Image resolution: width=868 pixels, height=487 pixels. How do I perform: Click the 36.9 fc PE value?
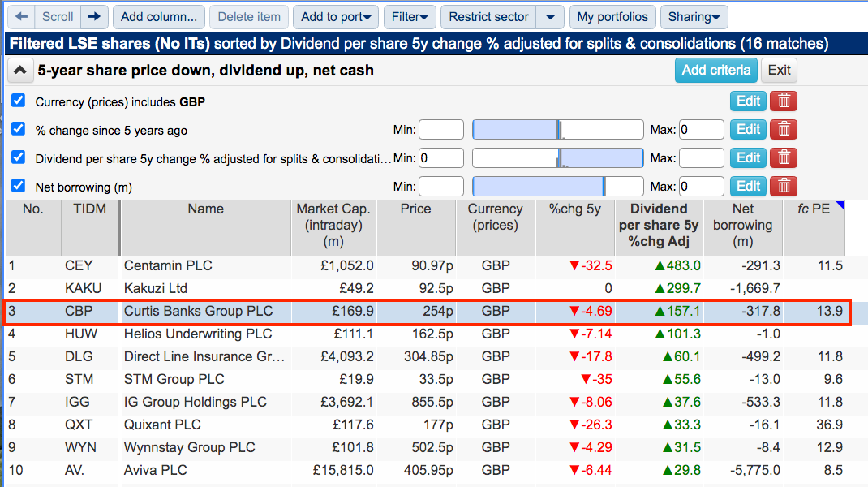click(829, 425)
